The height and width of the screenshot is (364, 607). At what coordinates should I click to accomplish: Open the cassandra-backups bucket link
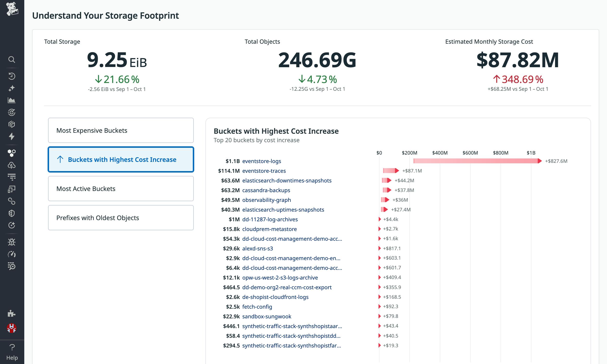[266, 190]
